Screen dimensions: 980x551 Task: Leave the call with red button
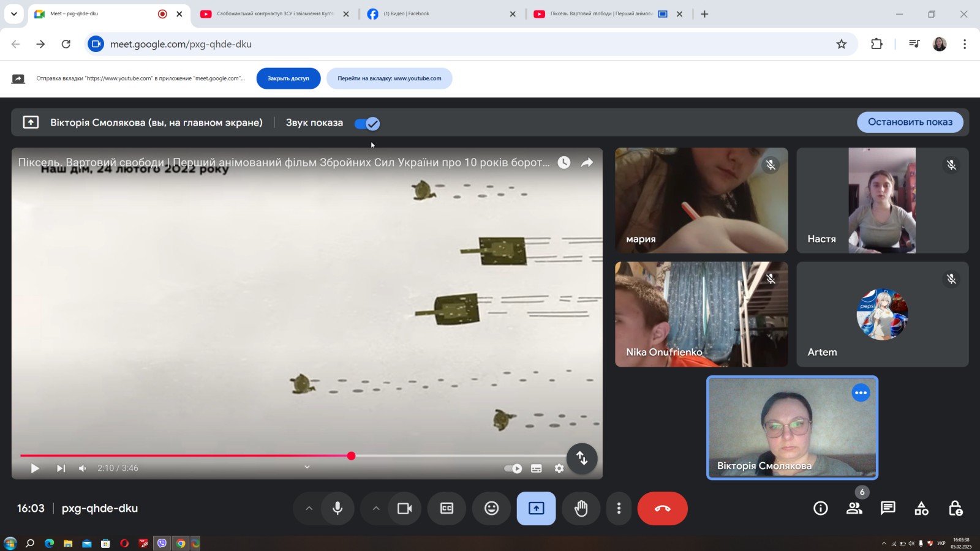coord(663,508)
